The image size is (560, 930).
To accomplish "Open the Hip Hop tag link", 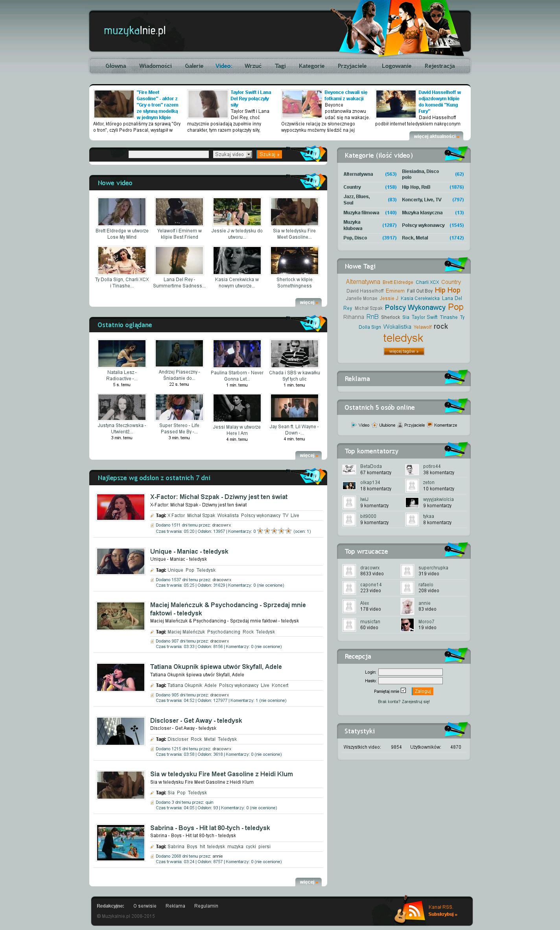I will point(447,290).
